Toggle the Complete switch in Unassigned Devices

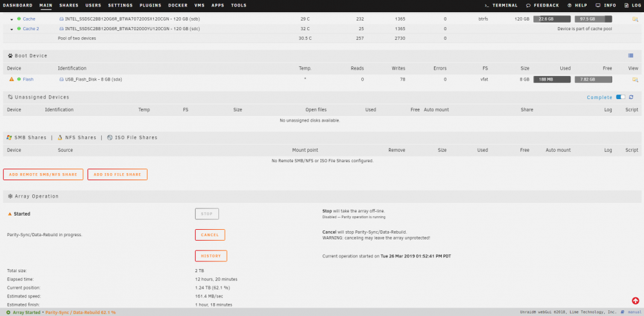click(x=621, y=97)
